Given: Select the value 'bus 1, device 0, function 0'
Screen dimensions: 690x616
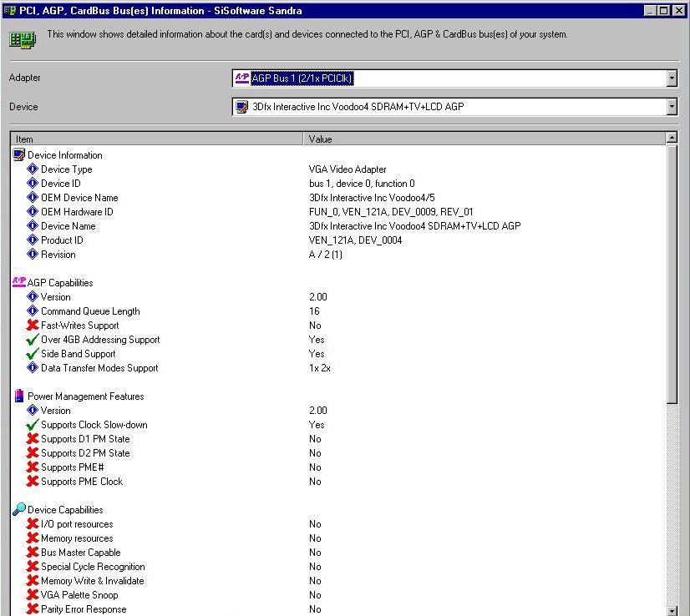Looking at the screenshot, I should [362, 184].
